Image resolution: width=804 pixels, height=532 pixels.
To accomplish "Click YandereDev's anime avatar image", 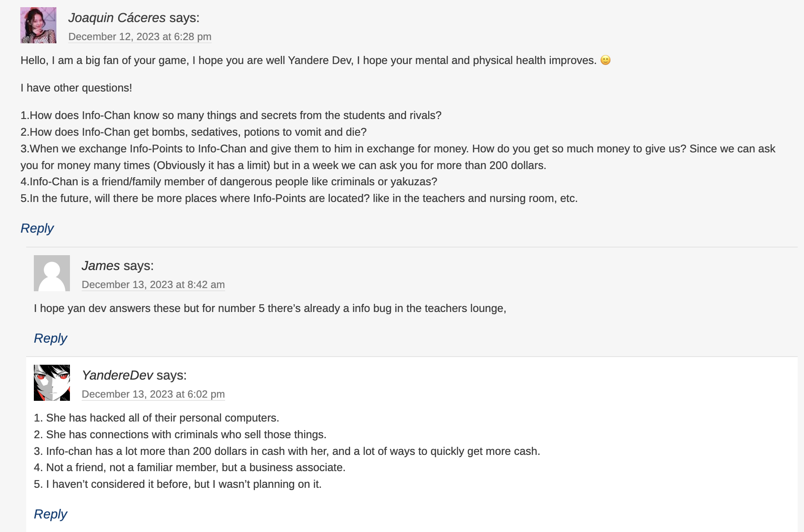I will coord(52,383).
